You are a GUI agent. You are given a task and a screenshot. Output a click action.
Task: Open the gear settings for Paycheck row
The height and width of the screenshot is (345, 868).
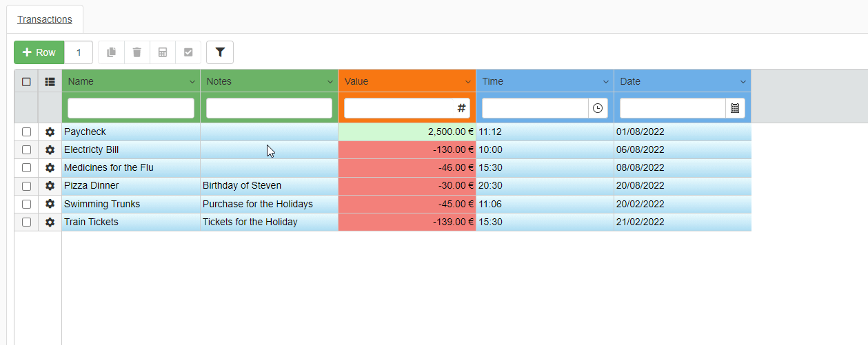point(50,132)
